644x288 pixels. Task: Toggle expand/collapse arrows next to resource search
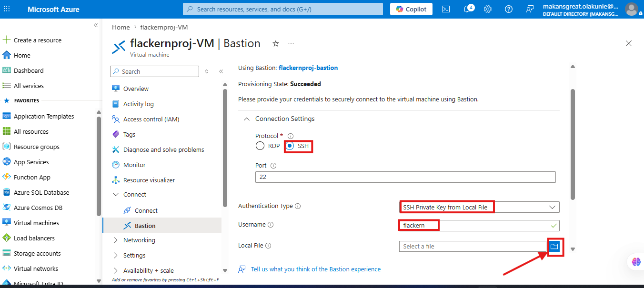tap(207, 71)
